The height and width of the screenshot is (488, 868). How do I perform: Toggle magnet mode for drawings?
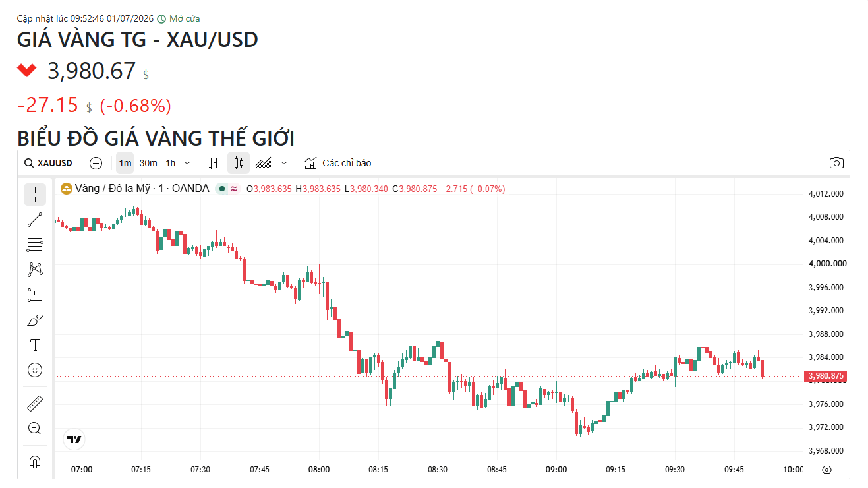click(35, 462)
